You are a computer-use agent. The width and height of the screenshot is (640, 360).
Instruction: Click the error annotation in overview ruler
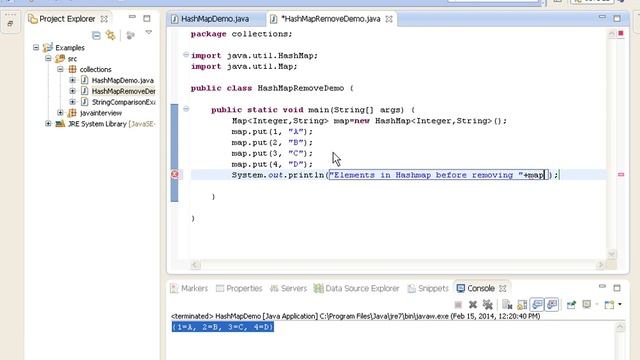pyautogui.click(x=621, y=175)
